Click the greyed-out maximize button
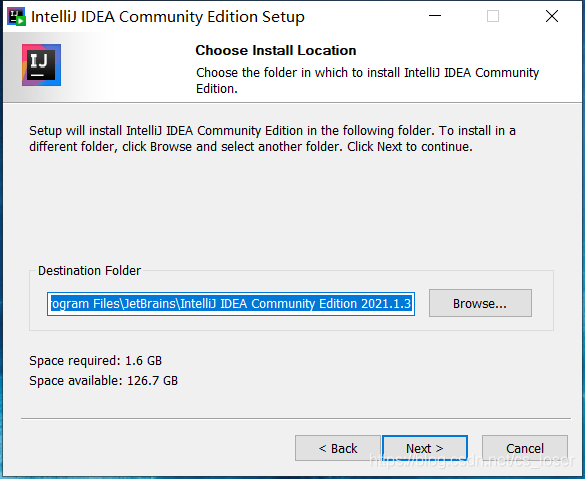The width and height of the screenshot is (585, 479). pos(493,16)
